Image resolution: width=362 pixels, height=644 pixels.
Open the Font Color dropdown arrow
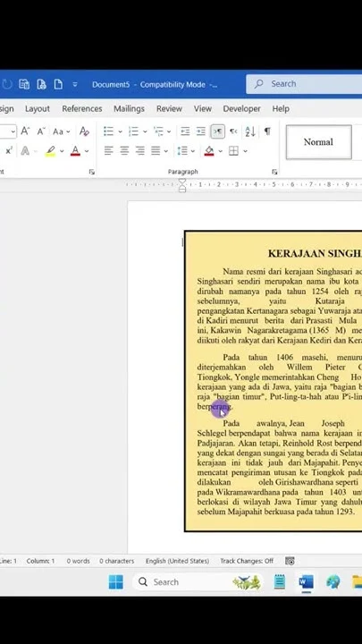pos(87,151)
